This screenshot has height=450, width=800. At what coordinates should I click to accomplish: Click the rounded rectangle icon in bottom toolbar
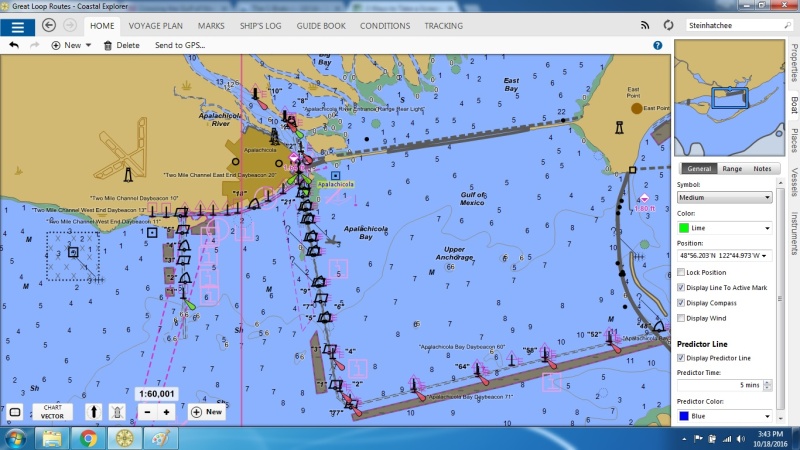[x=15, y=412]
